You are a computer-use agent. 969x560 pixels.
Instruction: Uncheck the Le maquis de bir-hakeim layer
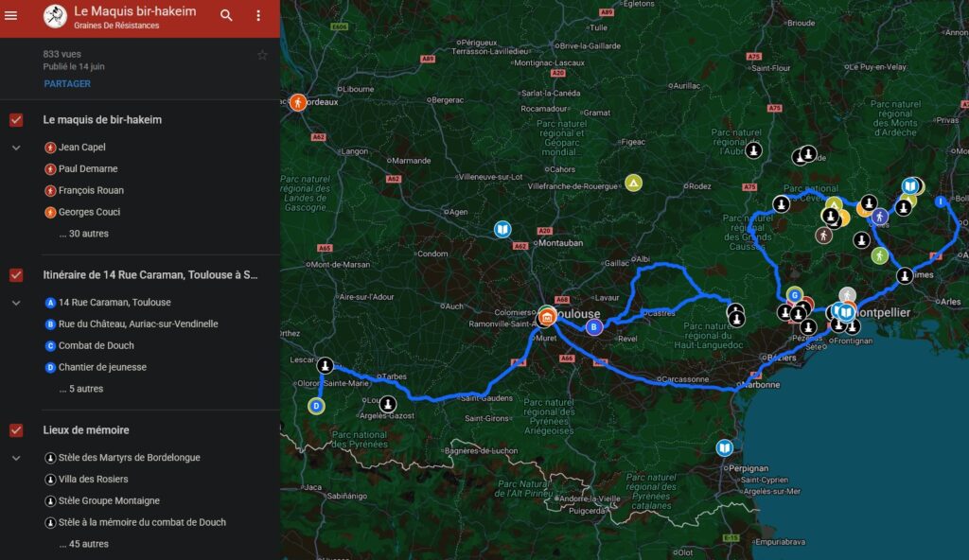[x=16, y=120]
